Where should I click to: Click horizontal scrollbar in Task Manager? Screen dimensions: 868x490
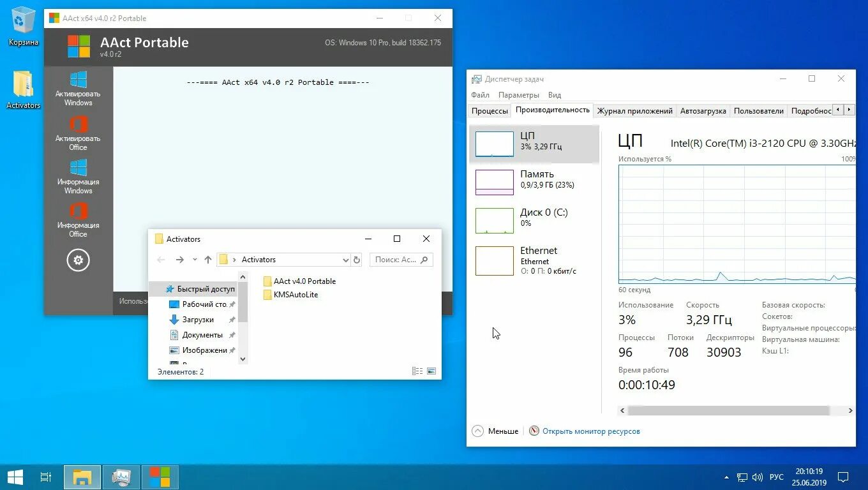click(728, 411)
